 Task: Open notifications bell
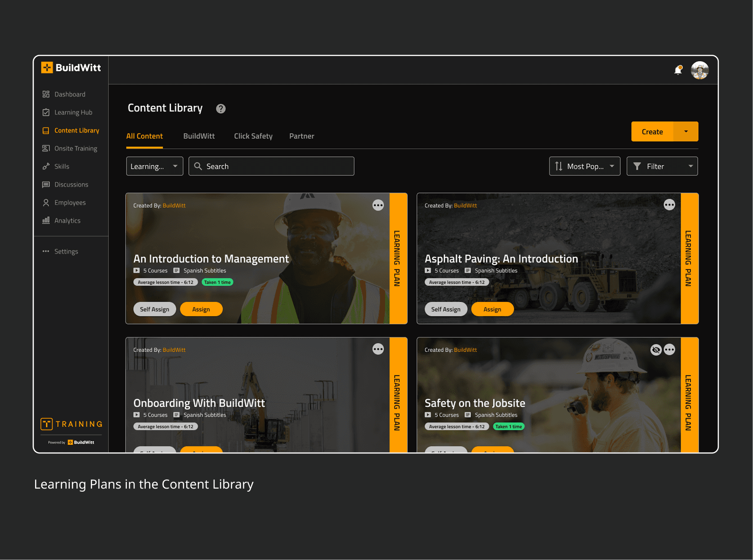[x=678, y=70]
